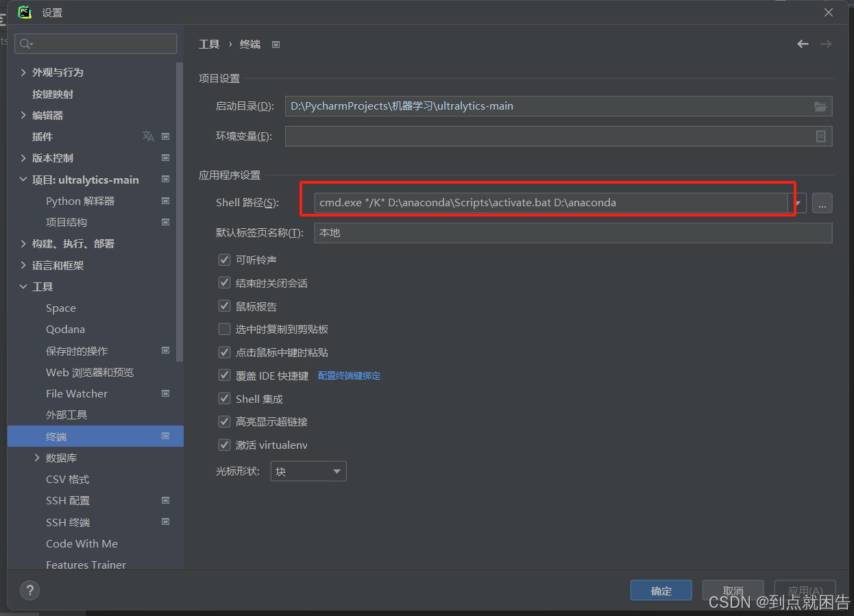854x616 pixels.
Task: Open the environment variables editor icon
Action: [x=820, y=136]
